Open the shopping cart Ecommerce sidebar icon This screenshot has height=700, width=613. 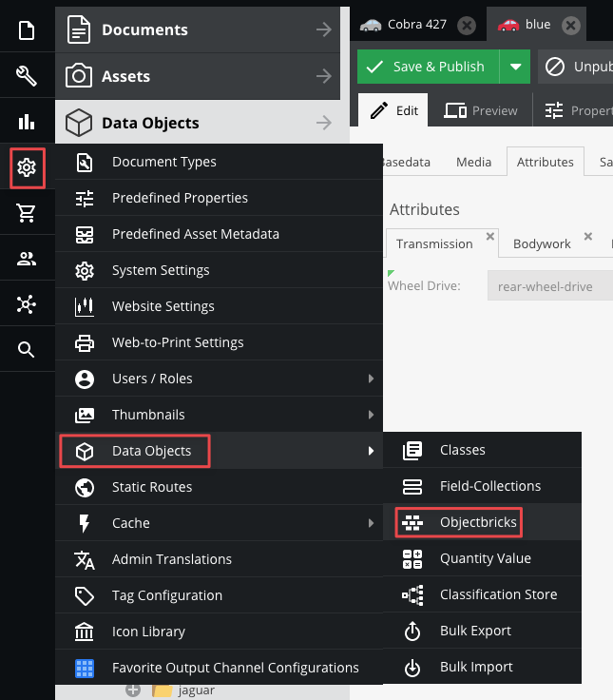click(x=27, y=213)
